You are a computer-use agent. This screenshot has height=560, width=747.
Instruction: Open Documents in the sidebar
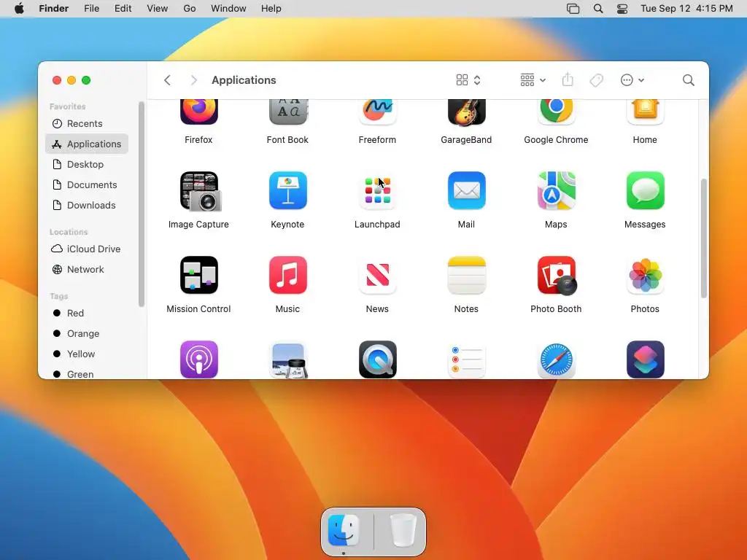(87, 184)
